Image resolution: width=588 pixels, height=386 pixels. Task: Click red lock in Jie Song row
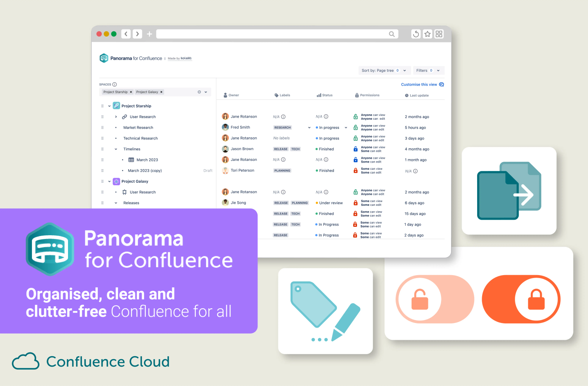[355, 202]
